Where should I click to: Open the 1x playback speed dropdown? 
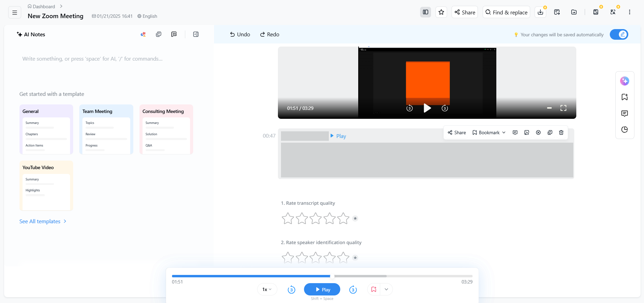pos(267,290)
